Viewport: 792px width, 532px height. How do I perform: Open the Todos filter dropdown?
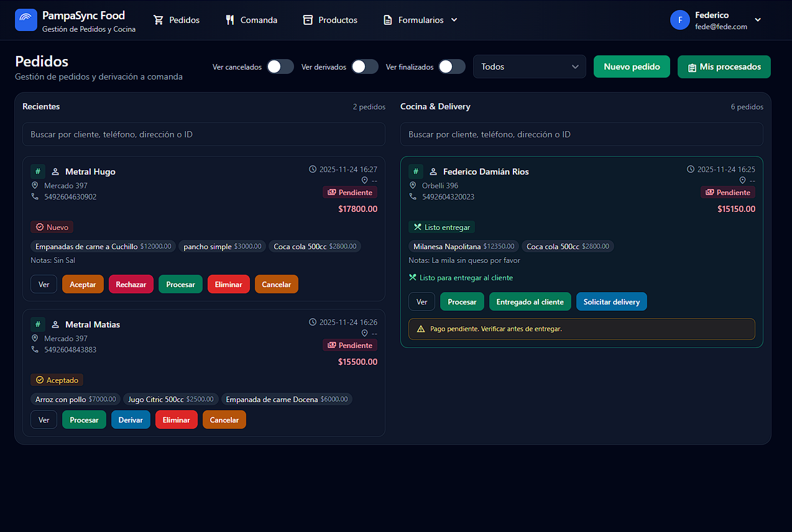tap(529, 67)
